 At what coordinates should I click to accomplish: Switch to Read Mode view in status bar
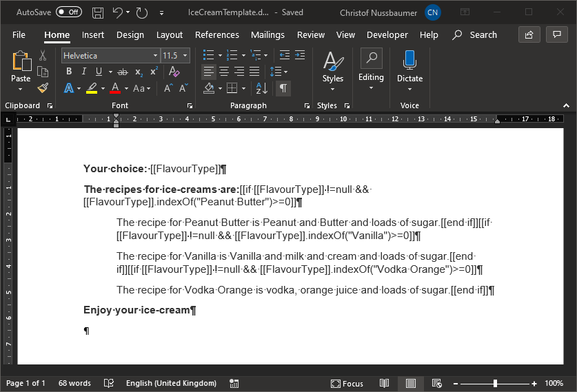(384, 383)
